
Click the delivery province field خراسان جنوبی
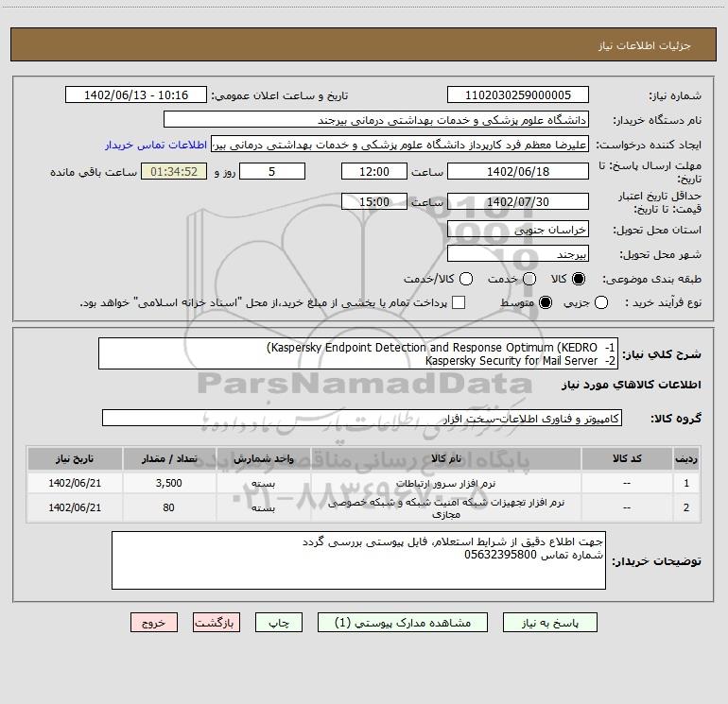(x=518, y=229)
